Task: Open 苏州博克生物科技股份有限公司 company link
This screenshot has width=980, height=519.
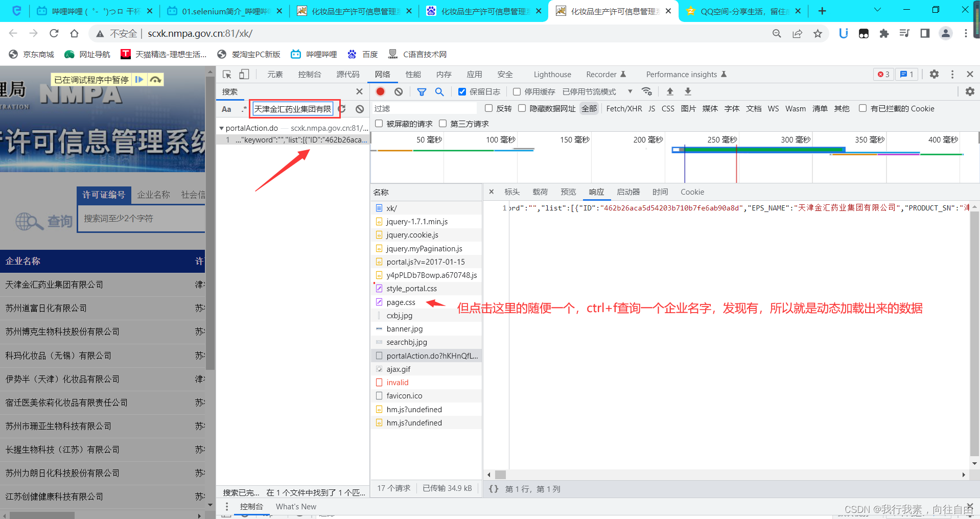Action: click(62, 332)
